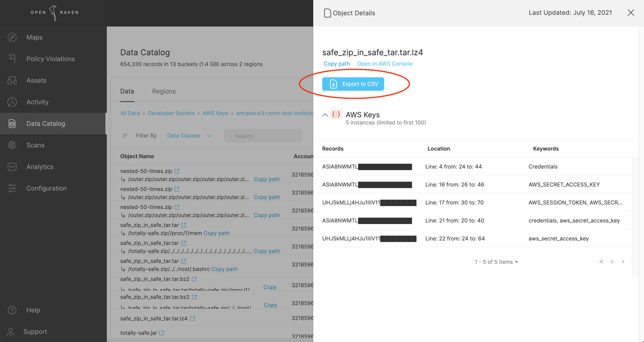The width and height of the screenshot is (644, 342).
Task: Click the Maps compass icon
Action: 12,37
